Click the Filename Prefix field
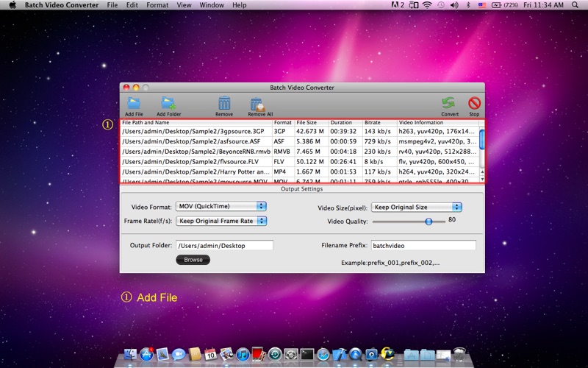 pyautogui.click(x=423, y=246)
